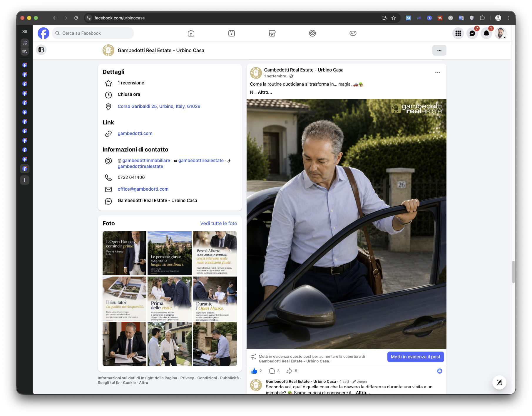
Task: Click the page vertical scrollbar thumb
Action: coord(513,272)
